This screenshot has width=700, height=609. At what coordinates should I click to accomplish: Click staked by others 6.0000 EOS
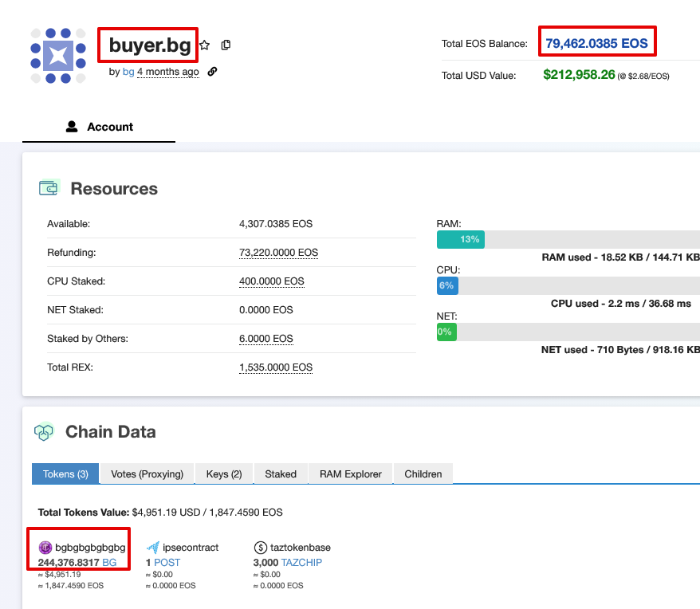point(266,339)
